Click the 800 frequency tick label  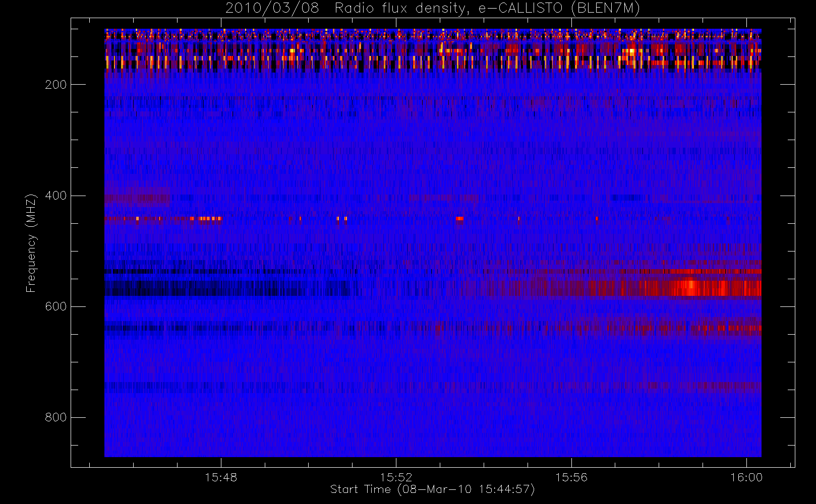click(x=55, y=417)
